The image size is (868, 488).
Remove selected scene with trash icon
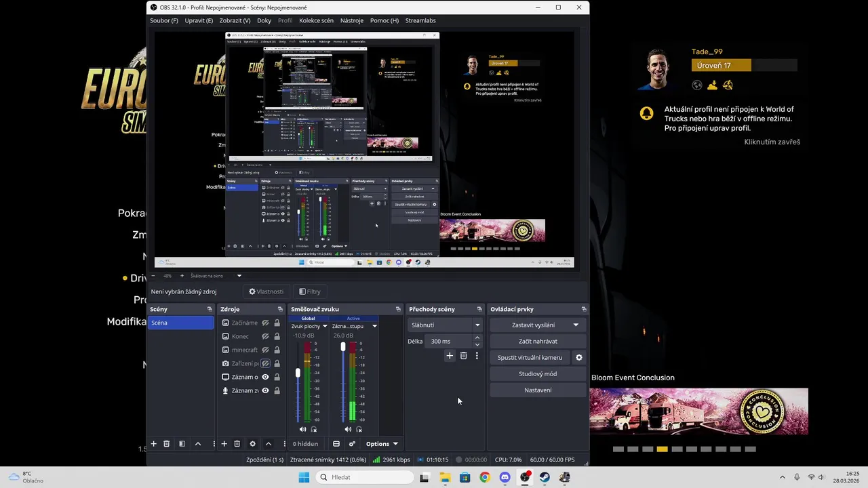[166, 444]
